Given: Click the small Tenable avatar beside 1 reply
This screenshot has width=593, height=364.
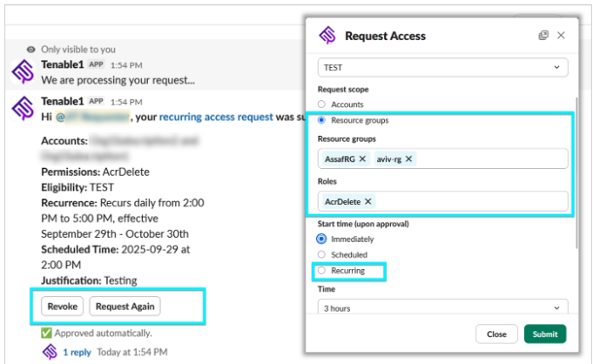Looking at the screenshot, I should [50, 352].
